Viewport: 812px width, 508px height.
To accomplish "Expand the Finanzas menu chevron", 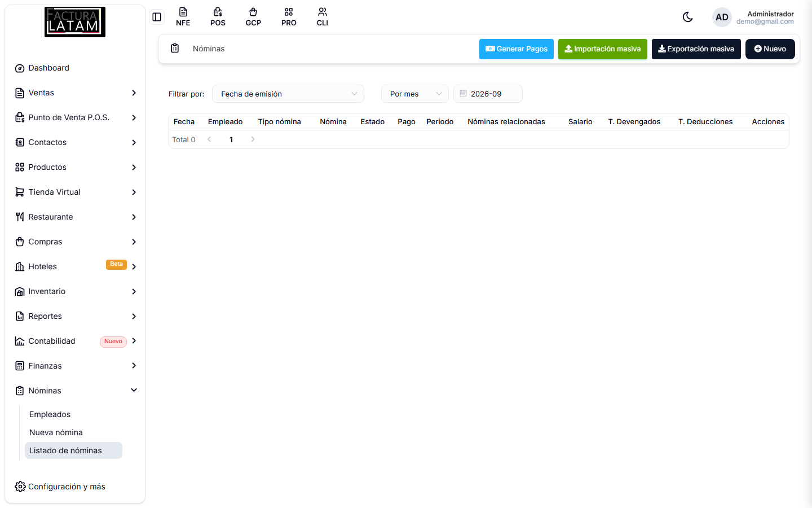I will point(134,366).
